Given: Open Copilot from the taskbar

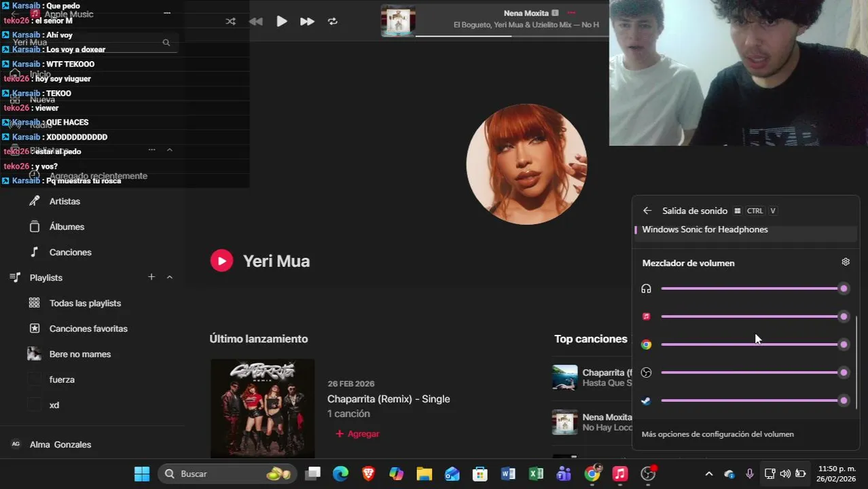Looking at the screenshot, I should tap(396, 473).
